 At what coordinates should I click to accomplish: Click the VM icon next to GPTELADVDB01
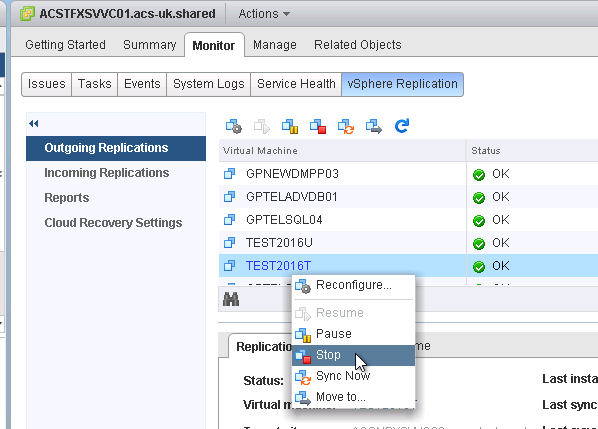click(x=229, y=197)
